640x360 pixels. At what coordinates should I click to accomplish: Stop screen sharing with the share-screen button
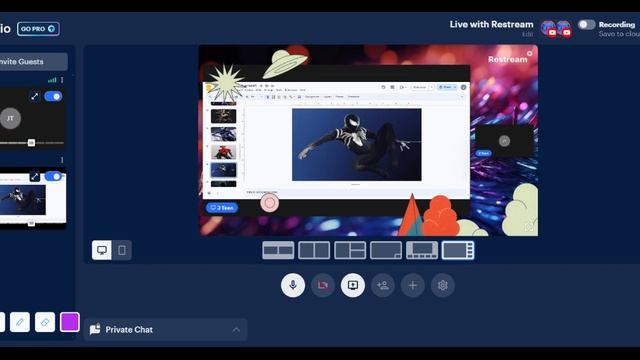point(353,285)
